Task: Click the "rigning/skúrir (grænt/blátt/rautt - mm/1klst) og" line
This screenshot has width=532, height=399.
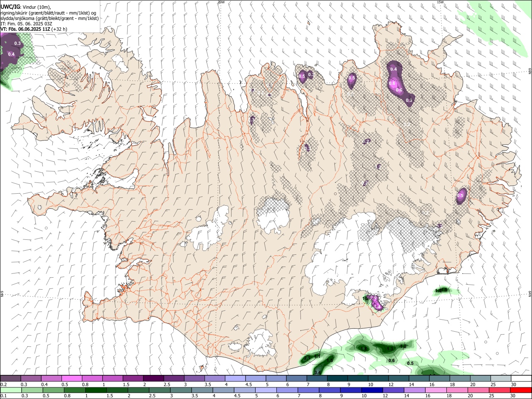Action: tap(48, 13)
